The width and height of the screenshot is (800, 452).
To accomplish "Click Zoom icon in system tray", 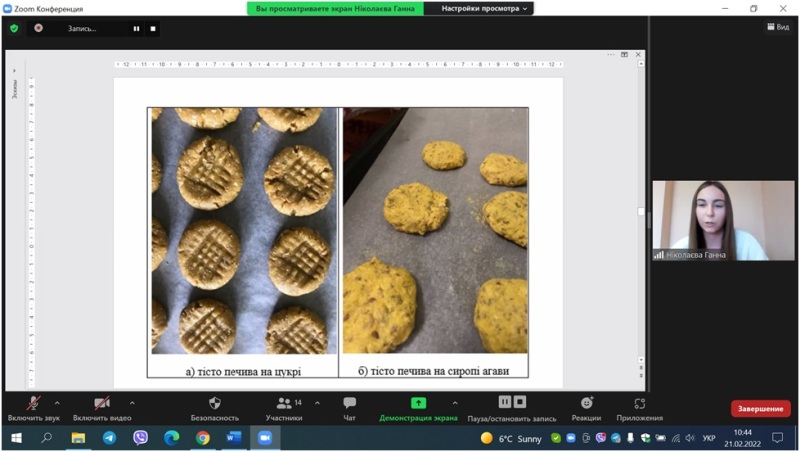I will (x=571, y=438).
